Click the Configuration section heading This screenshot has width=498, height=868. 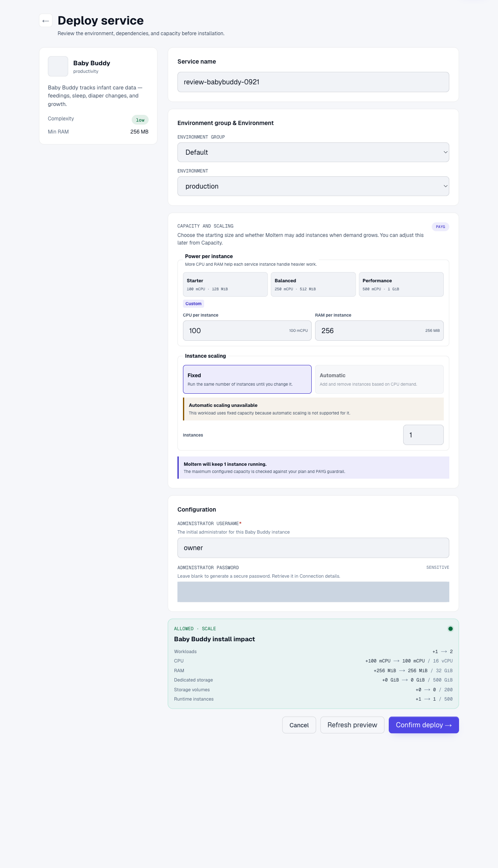[x=196, y=509]
